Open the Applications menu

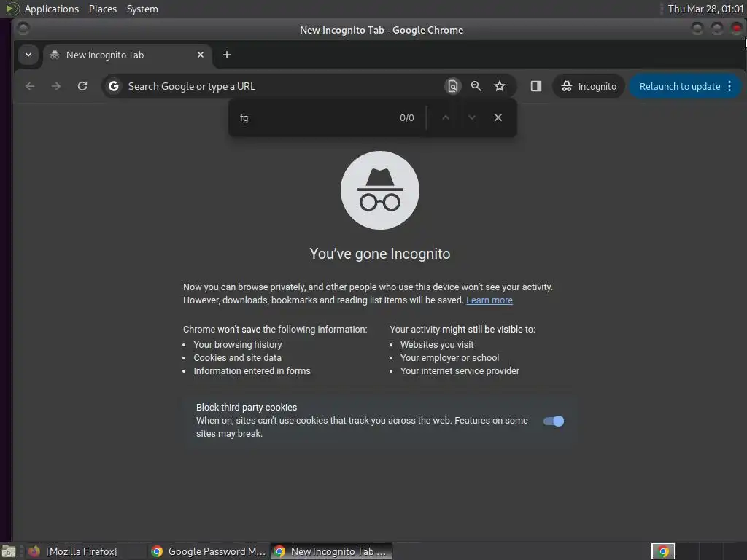(x=52, y=9)
